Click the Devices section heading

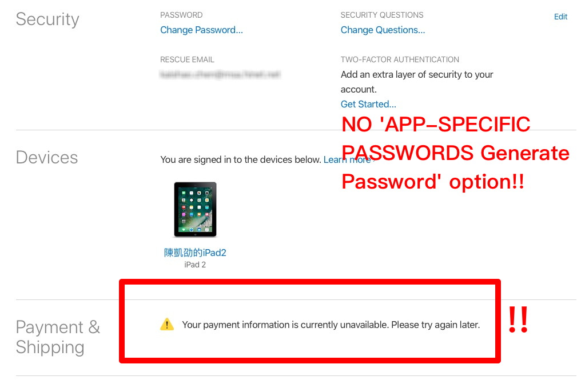(x=47, y=157)
